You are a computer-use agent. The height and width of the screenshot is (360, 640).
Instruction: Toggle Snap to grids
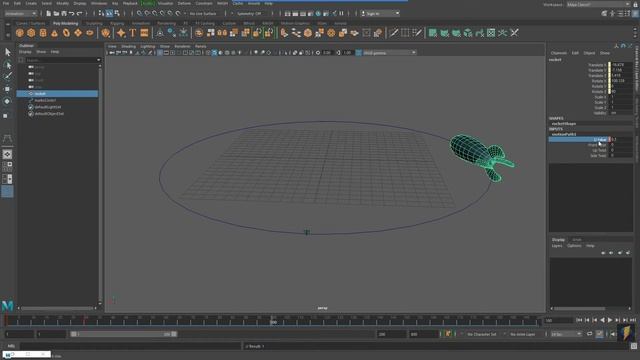140,13
